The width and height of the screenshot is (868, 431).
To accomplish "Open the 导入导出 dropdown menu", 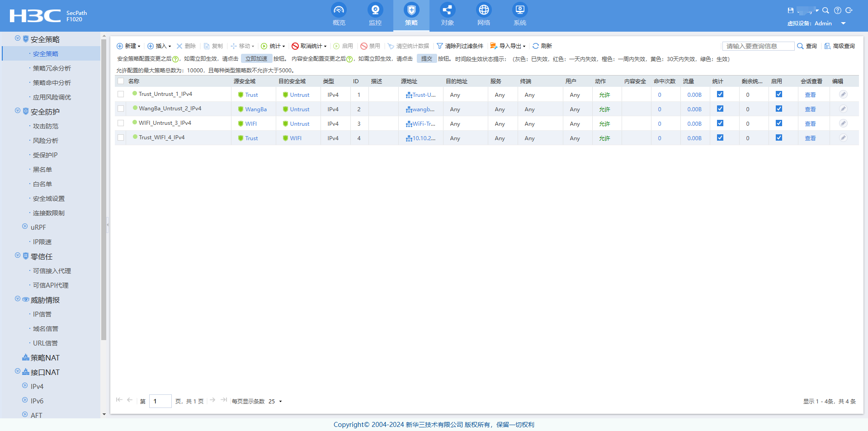I will pyautogui.click(x=508, y=46).
